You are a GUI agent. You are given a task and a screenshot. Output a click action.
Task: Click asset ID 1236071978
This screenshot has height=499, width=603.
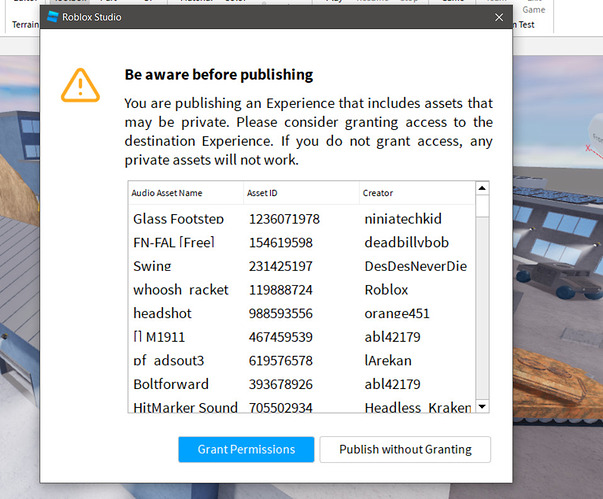point(284,219)
